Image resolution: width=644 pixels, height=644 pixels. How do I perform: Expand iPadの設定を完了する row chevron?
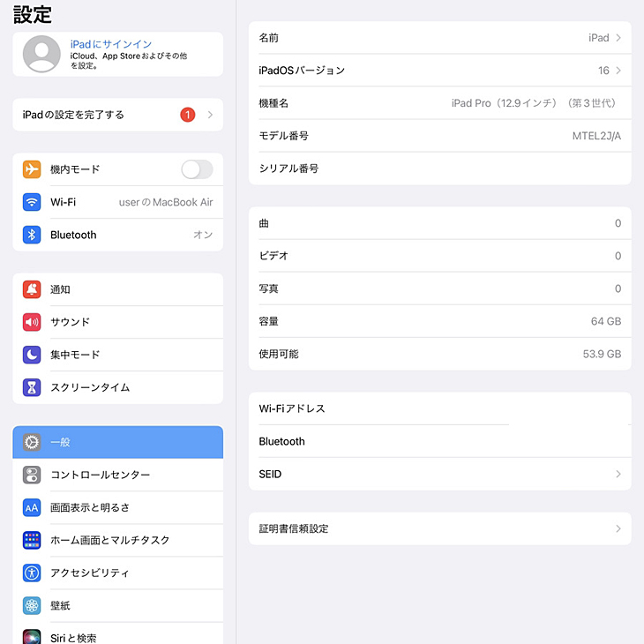(210, 115)
